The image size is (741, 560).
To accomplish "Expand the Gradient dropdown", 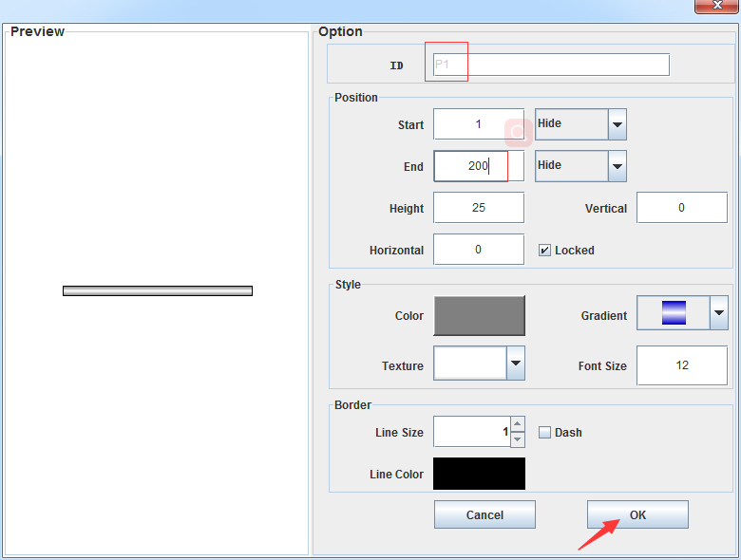I will point(719,312).
